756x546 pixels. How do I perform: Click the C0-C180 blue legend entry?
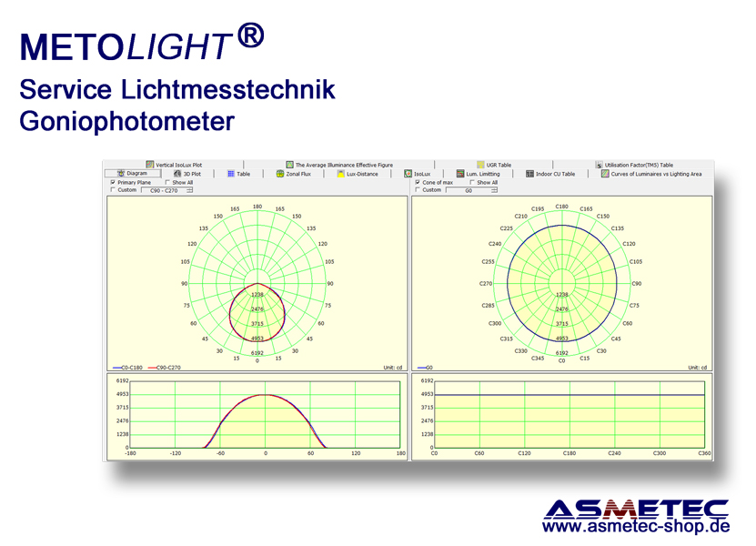(x=127, y=368)
